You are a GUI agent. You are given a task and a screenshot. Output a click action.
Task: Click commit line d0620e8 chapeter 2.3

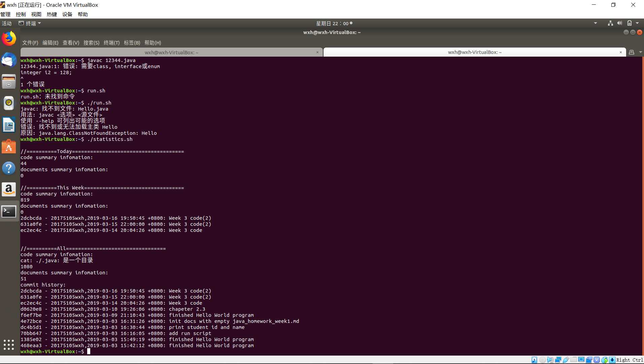tap(113, 309)
